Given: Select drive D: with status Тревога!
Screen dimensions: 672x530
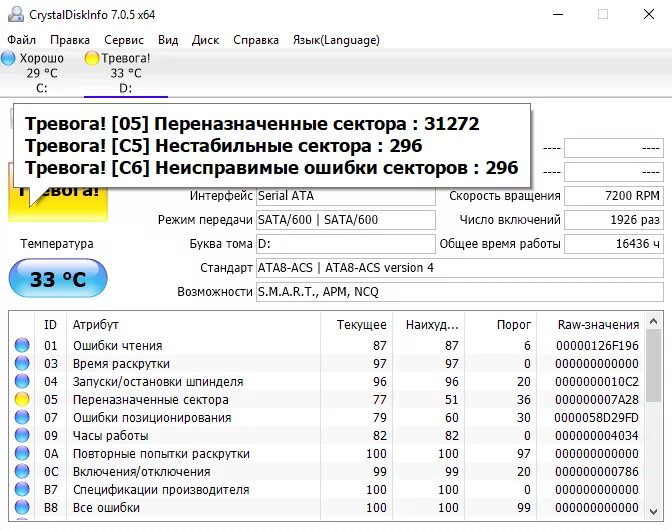Looking at the screenshot, I should pos(125,73).
